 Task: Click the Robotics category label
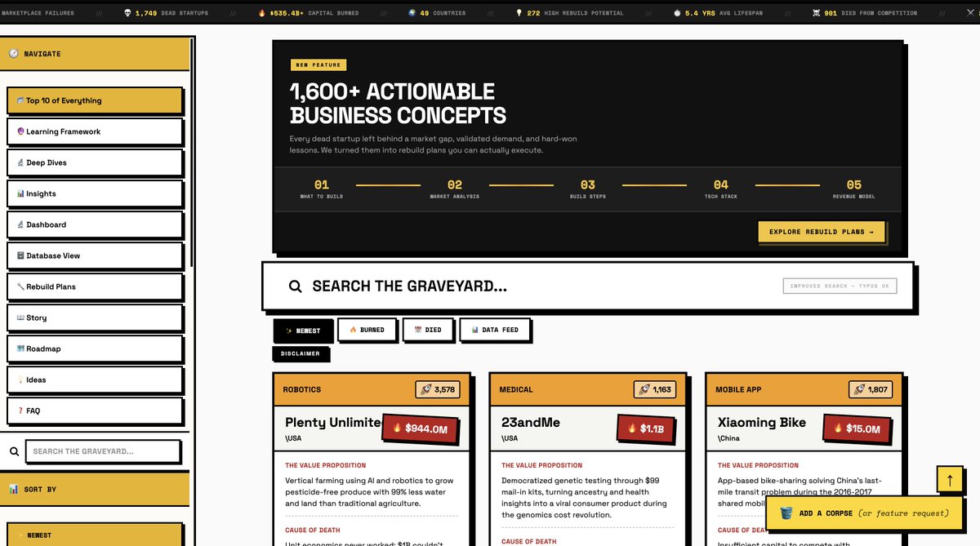tap(302, 390)
